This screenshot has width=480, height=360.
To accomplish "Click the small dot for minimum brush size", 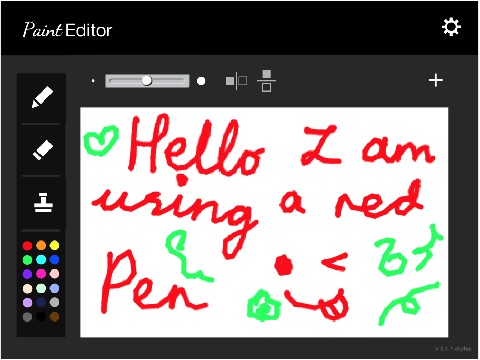I will pyautogui.click(x=93, y=81).
